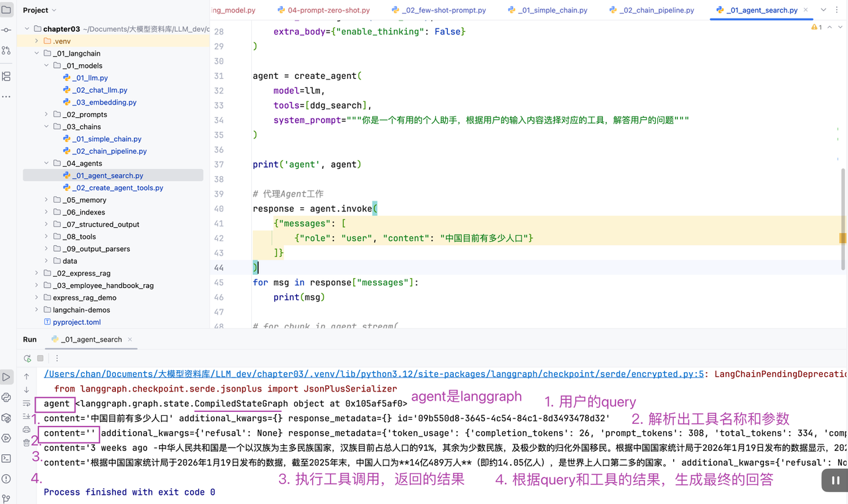Expand the _02_express_rag folder
Screen dimensions: 848x504
point(37,273)
